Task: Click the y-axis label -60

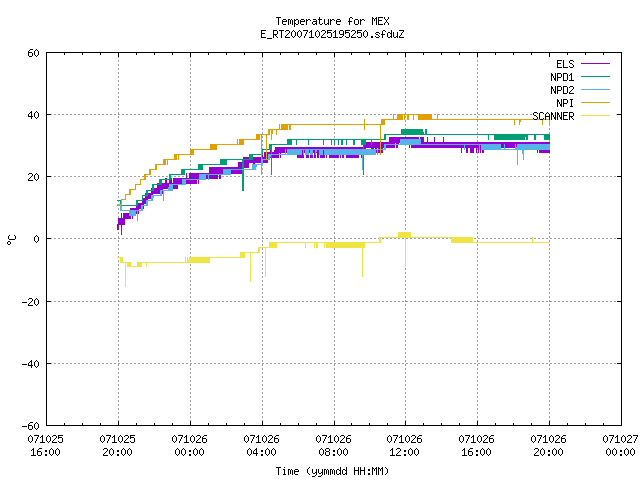Action: tap(31, 426)
